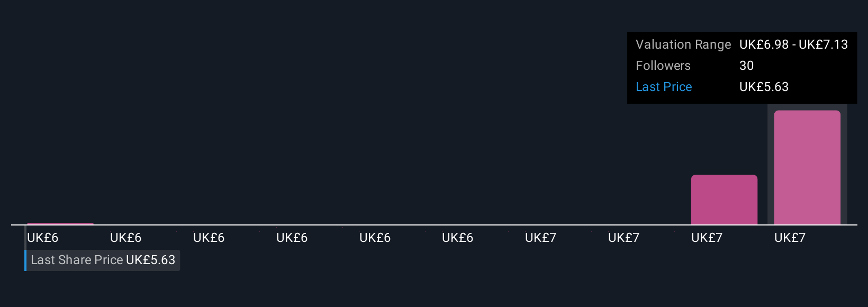
Task: Click the fifth UK£6 axis label from left
Action: pos(375,238)
